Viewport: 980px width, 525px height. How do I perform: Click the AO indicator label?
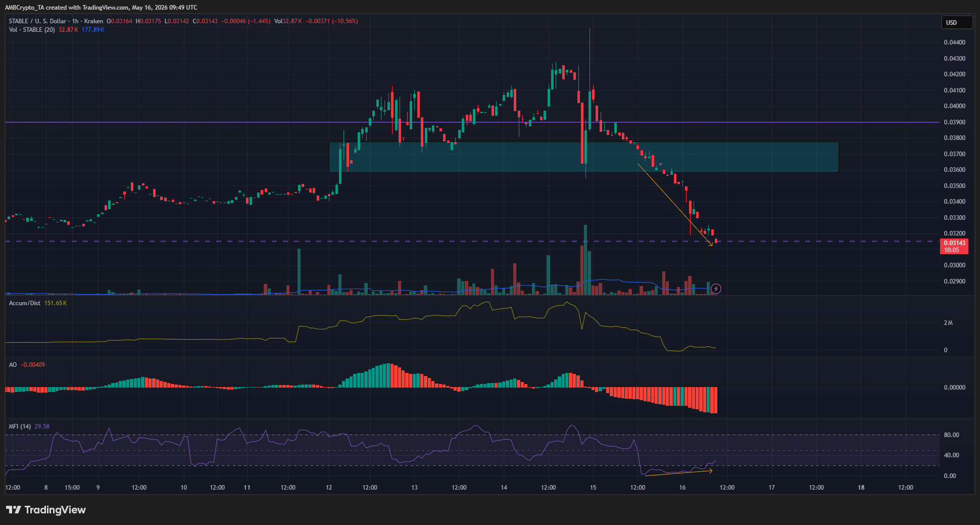coord(13,365)
